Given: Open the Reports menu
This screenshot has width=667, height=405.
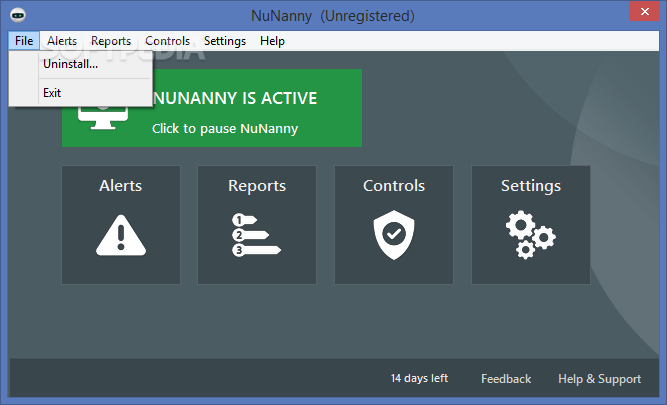Looking at the screenshot, I should pos(111,41).
